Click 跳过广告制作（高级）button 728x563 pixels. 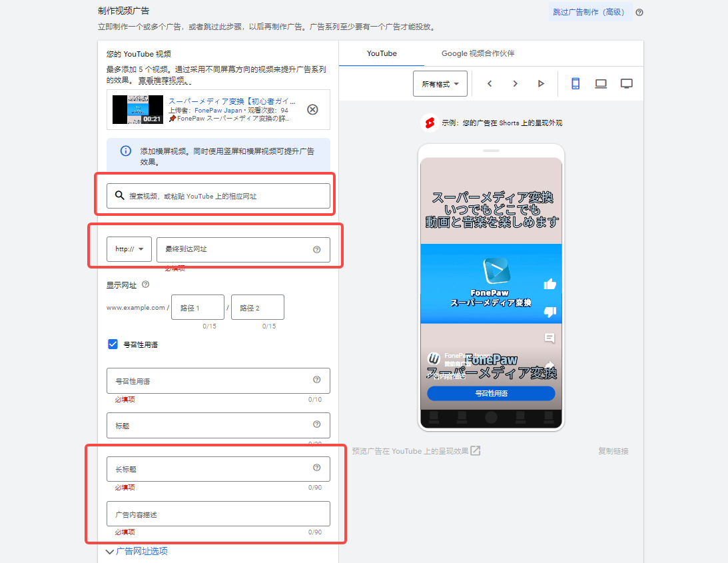(x=589, y=12)
